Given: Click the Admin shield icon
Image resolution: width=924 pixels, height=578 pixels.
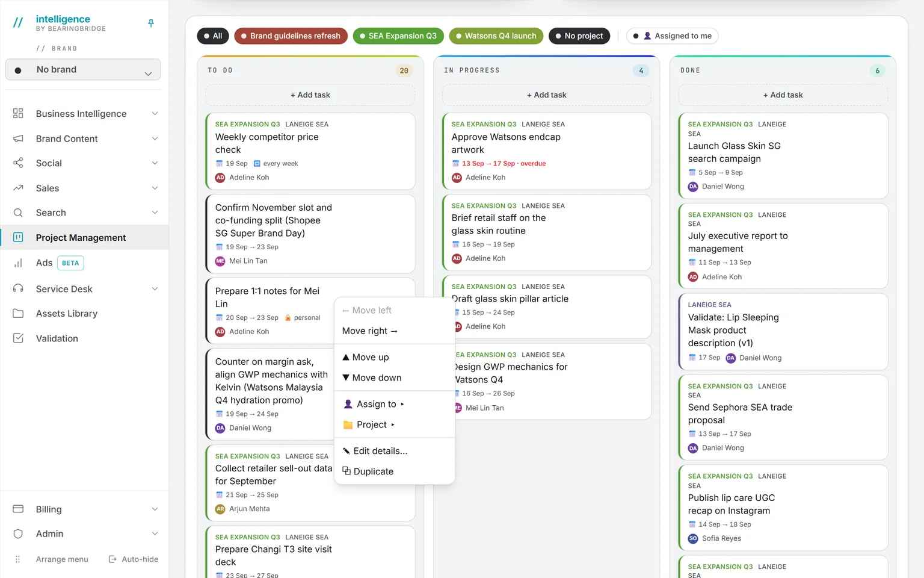Looking at the screenshot, I should tap(18, 533).
